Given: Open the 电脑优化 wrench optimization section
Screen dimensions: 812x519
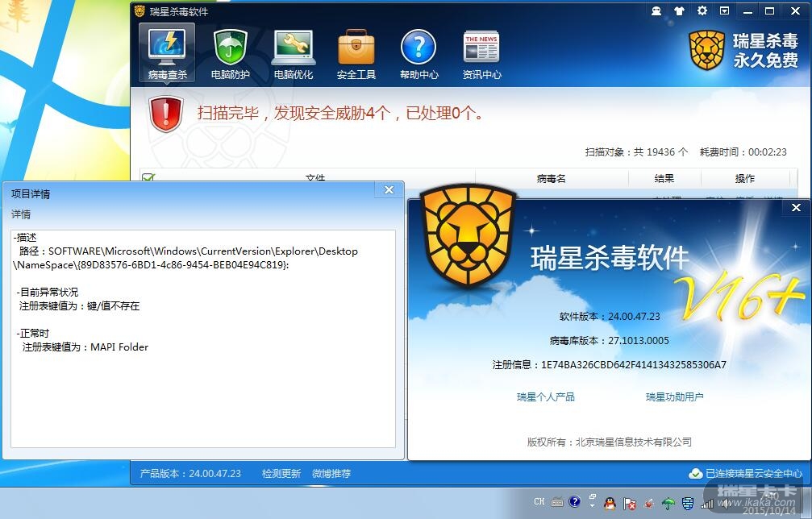Looking at the screenshot, I should [293, 54].
